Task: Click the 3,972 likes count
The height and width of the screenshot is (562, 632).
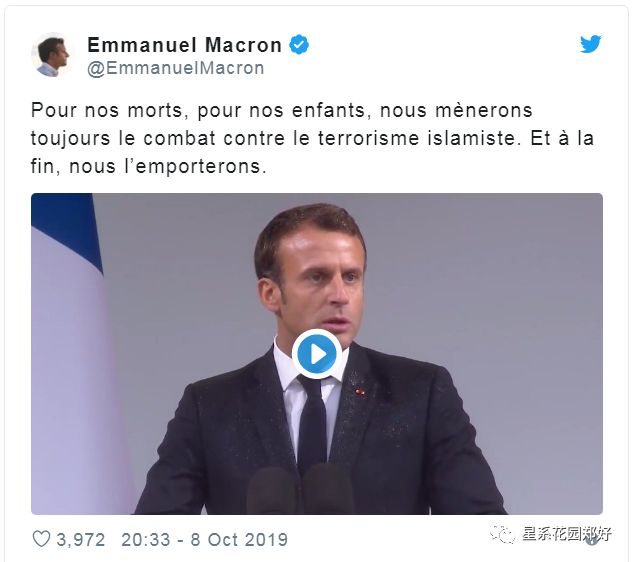Action: click(x=81, y=539)
